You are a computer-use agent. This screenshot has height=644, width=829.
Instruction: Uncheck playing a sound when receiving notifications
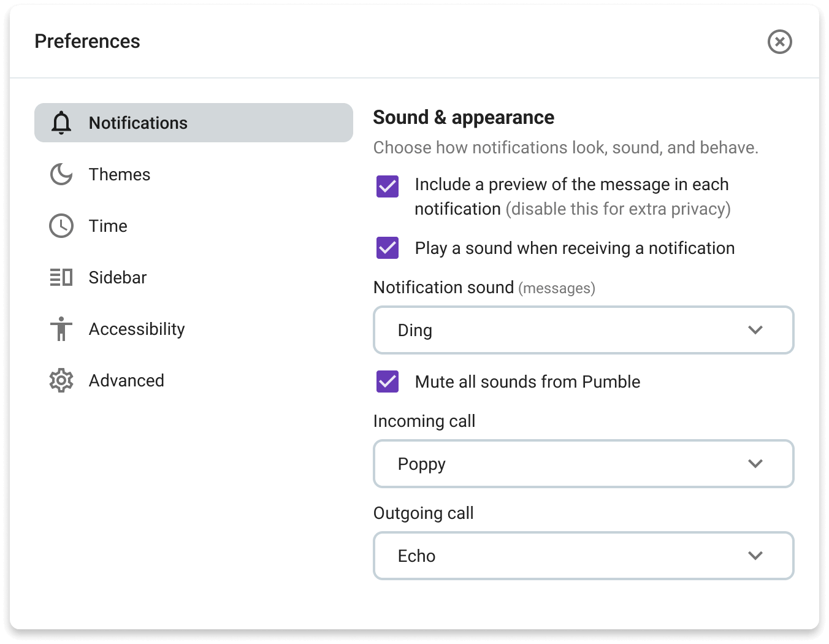pos(386,248)
